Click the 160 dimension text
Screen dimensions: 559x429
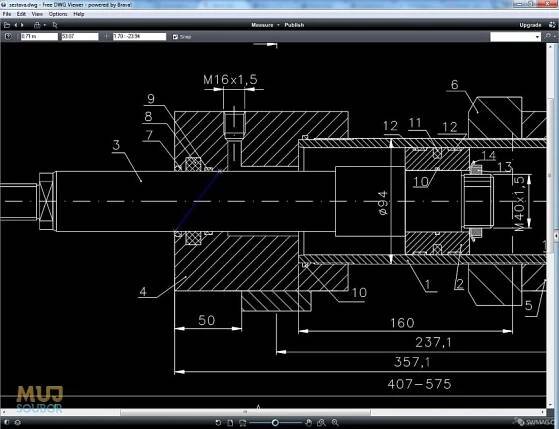pos(402,323)
